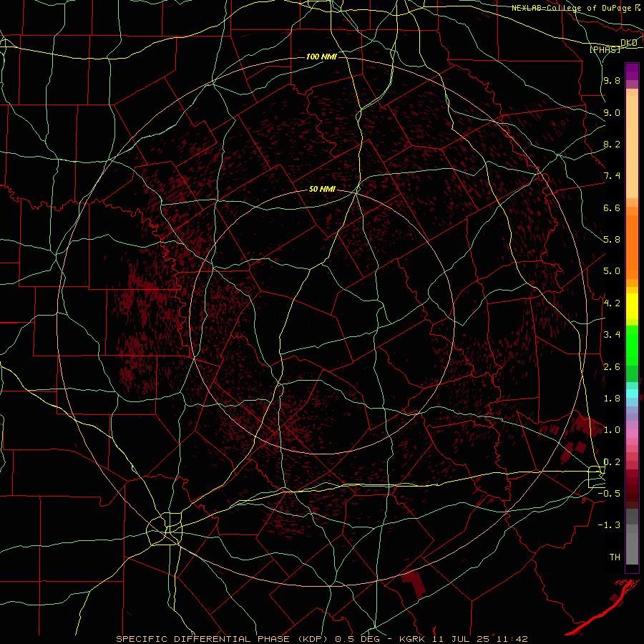
Task: Click the 1.0 color scale value
Action: coord(612,430)
